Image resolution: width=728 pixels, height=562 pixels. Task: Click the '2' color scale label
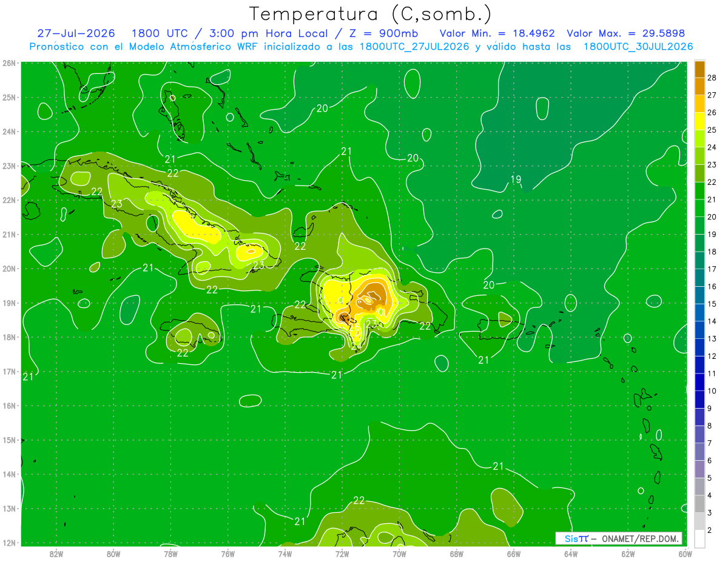(710, 530)
